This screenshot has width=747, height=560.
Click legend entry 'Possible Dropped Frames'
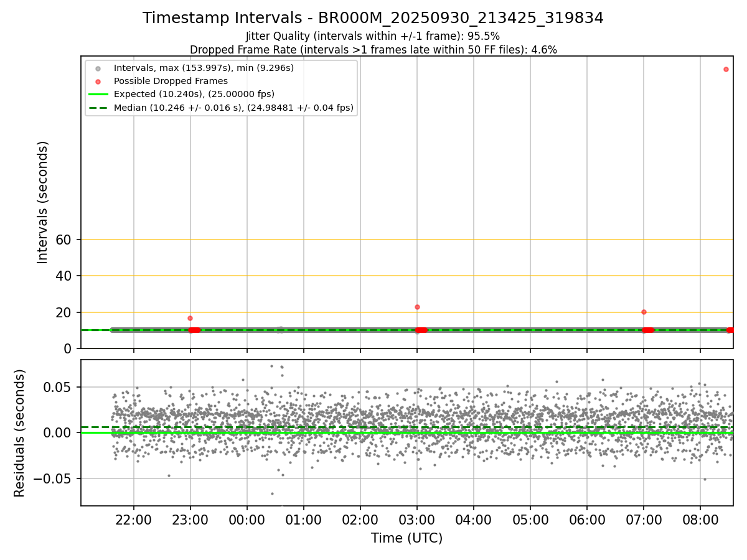pos(171,81)
